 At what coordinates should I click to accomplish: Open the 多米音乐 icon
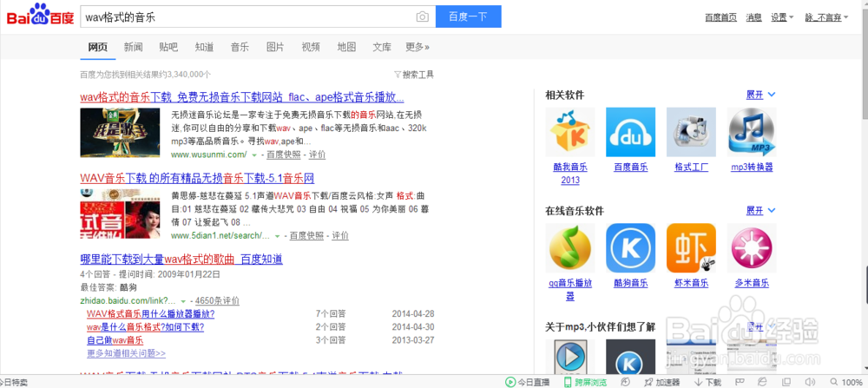[x=752, y=248]
